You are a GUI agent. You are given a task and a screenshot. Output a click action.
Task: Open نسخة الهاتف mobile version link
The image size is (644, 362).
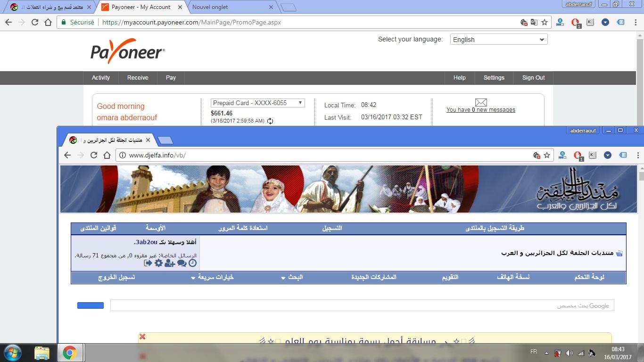coord(513,277)
